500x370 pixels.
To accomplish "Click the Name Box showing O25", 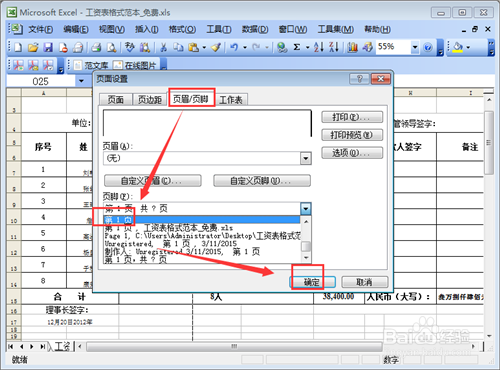I will pyautogui.click(x=41, y=81).
